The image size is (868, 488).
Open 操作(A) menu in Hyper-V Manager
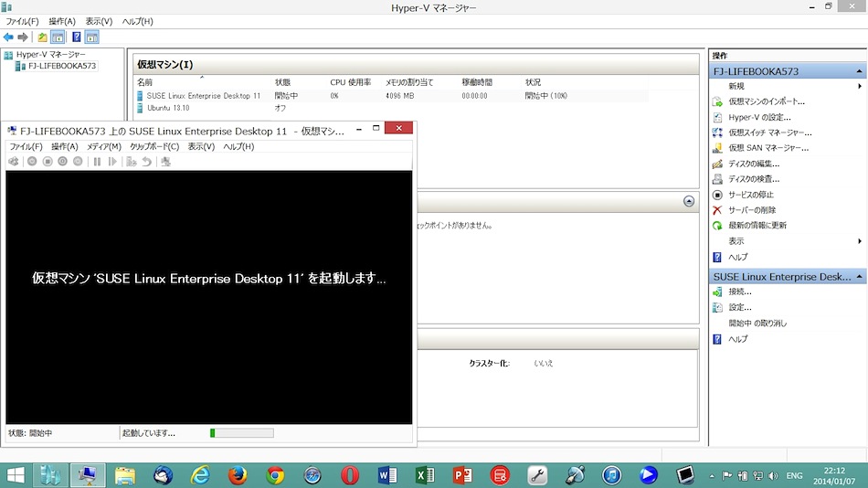61,21
